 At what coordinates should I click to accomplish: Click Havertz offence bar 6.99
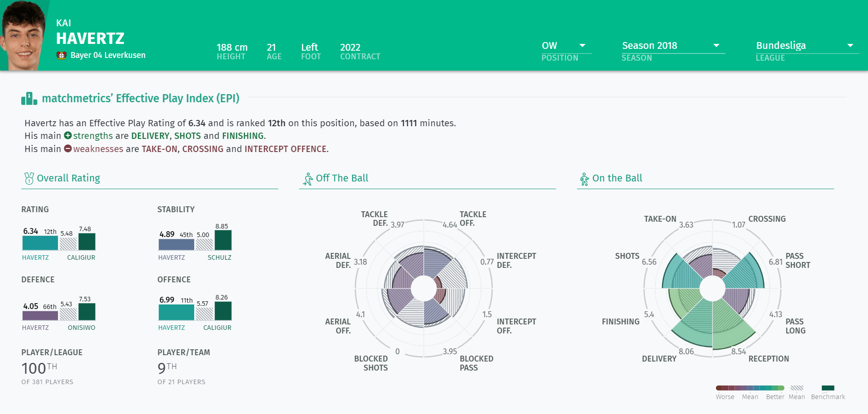176,312
